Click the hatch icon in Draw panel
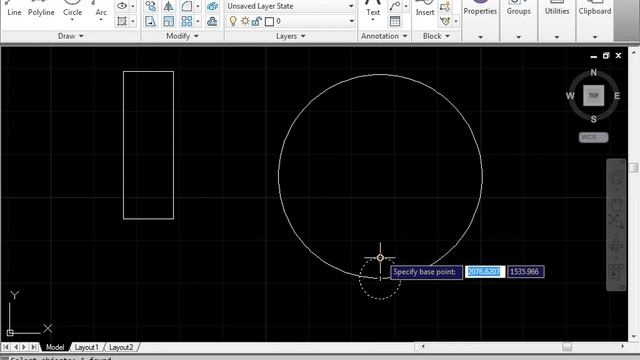The height and width of the screenshot is (360, 640). point(122,21)
